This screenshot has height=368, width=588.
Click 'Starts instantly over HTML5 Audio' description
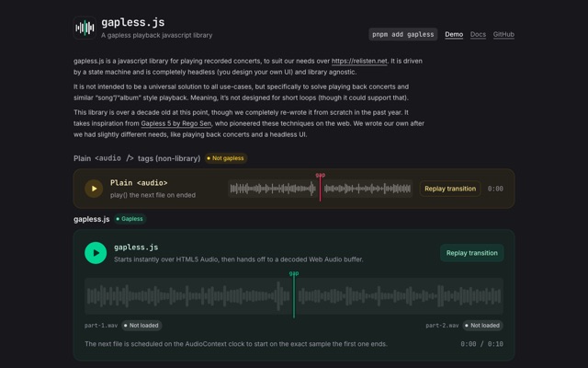tap(239, 259)
